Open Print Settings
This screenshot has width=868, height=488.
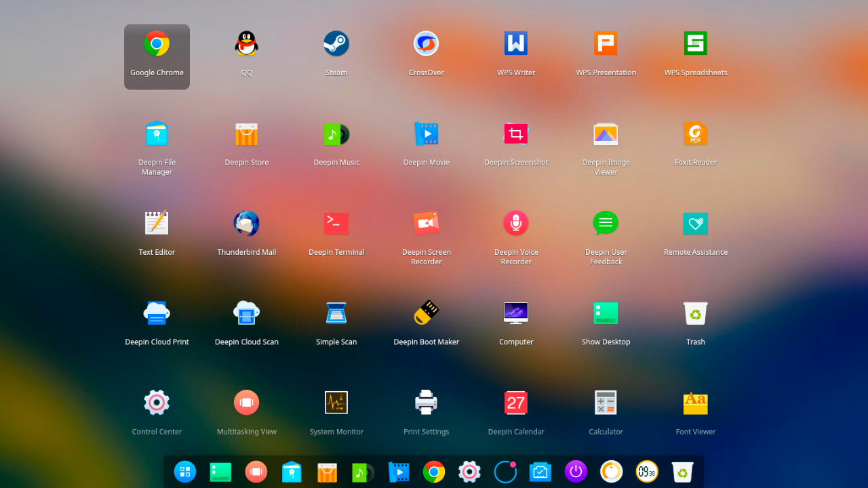(427, 403)
